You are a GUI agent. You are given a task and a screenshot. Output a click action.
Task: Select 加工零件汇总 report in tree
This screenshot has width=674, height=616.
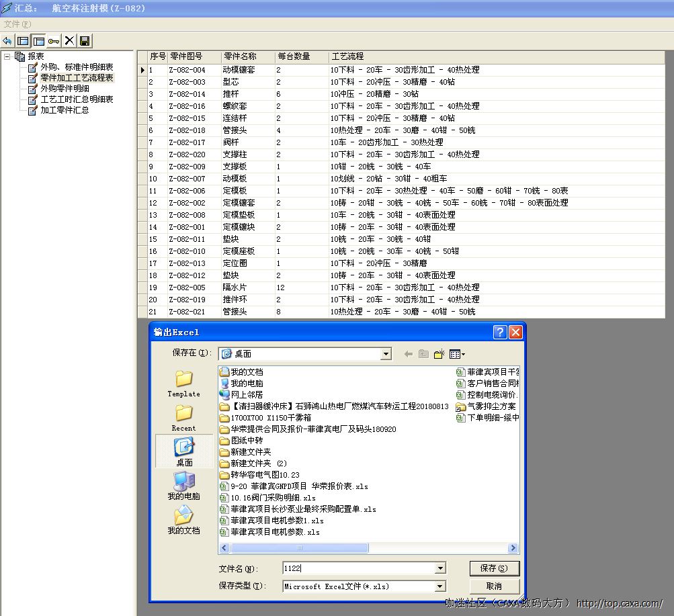tap(65, 110)
